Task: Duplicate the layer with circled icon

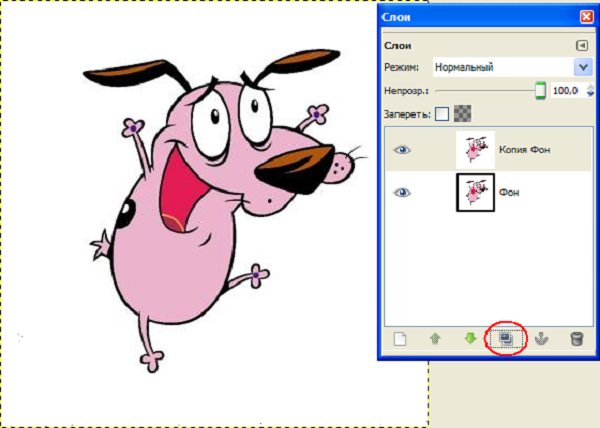Action: (506, 339)
